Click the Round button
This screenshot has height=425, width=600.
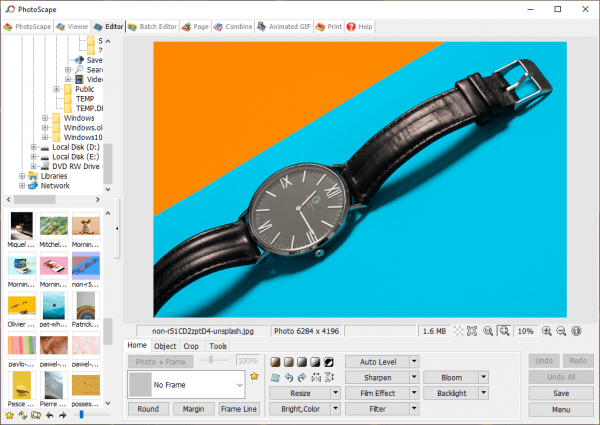[148, 409]
